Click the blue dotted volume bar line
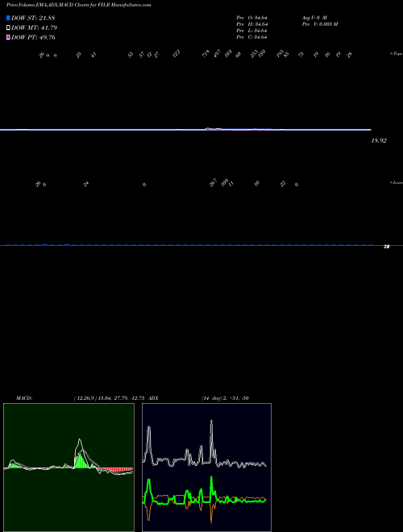The width and height of the screenshot is (403, 532). click(189, 245)
